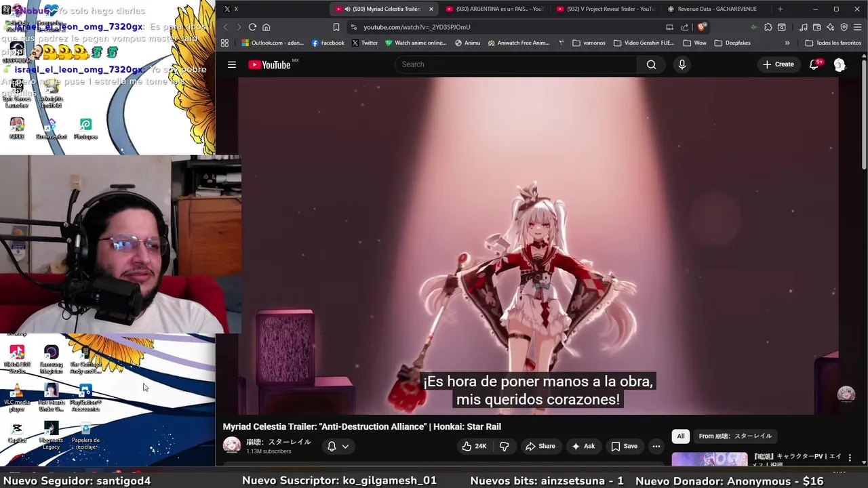The width and height of the screenshot is (868, 488).
Task: Click Save button below video
Action: tap(624, 446)
